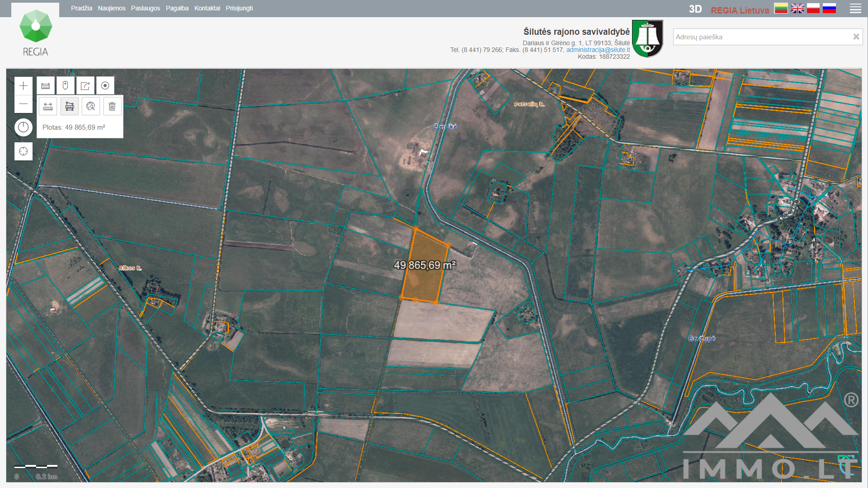This screenshot has height=488, width=868.
Task: Zoom in on the map
Action: (24, 86)
